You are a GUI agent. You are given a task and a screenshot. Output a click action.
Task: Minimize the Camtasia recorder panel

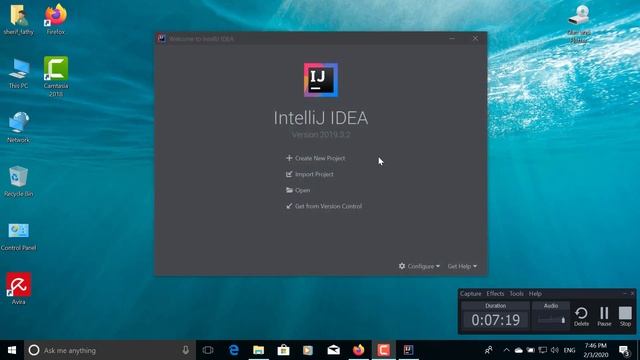pos(624,293)
